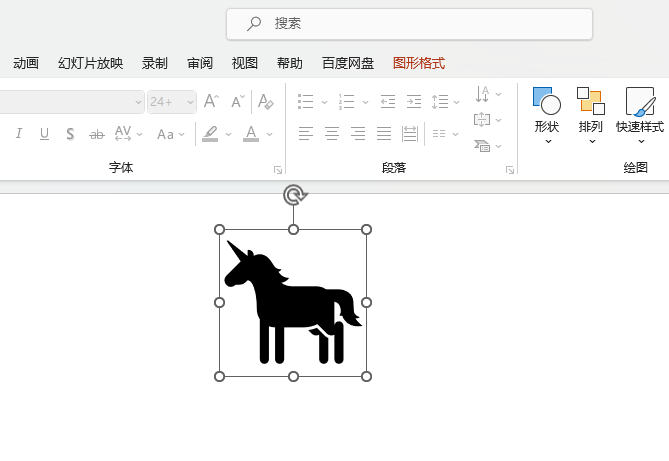Image resolution: width=669 pixels, height=461 pixels.
Task: Click the top-left resize handle of unicorn
Action: pos(219,230)
